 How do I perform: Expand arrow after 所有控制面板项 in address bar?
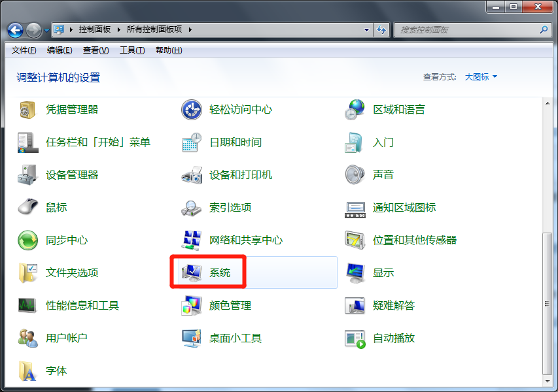click(x=190, y=29)
